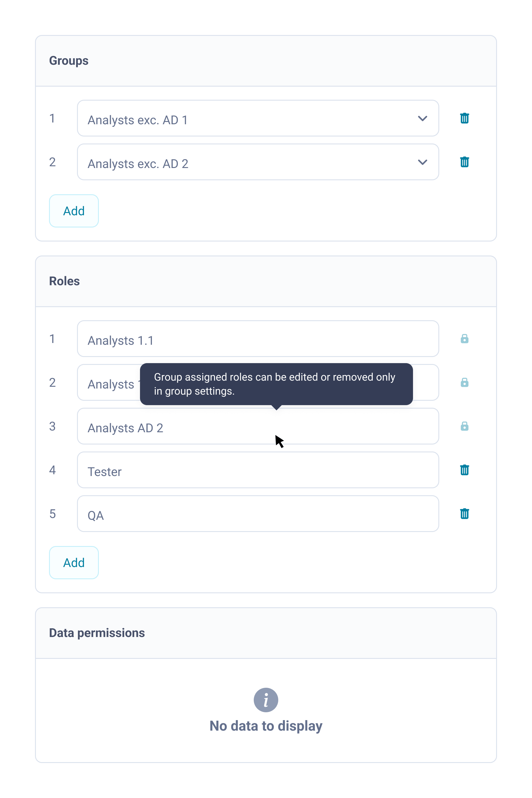The image size is (532, 798).
Task: Expand Analysts exc. AD 2 dropdown chevron
Action: pos(422,162)
